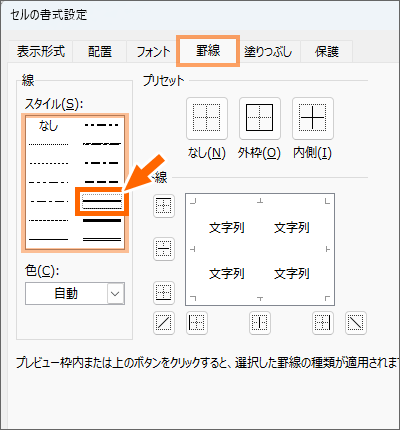Open the フォント tab
Viewport: 400px width, 430px height.
153,52
